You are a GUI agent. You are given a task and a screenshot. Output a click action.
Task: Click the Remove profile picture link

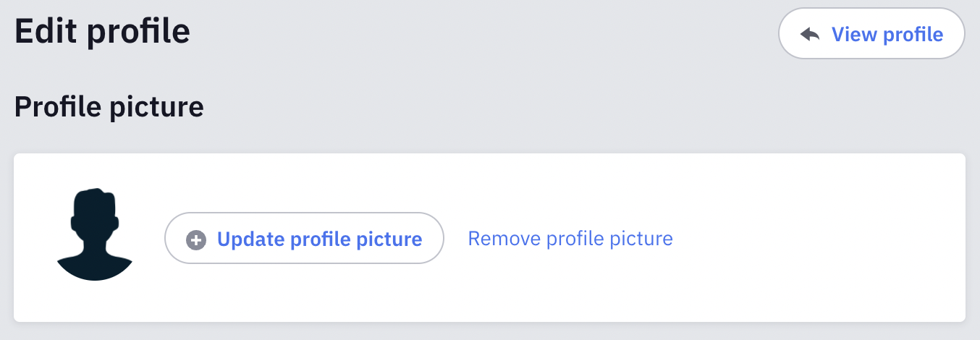[570, 238]
